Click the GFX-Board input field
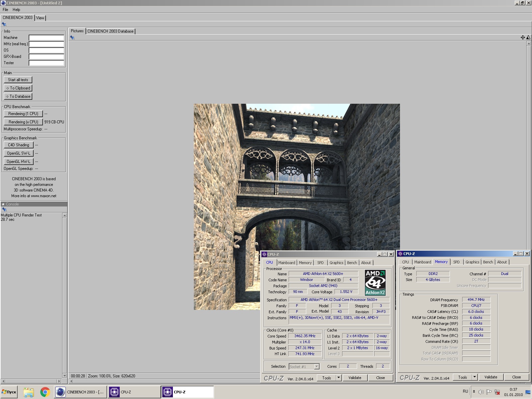 click(x=46, y=57)
